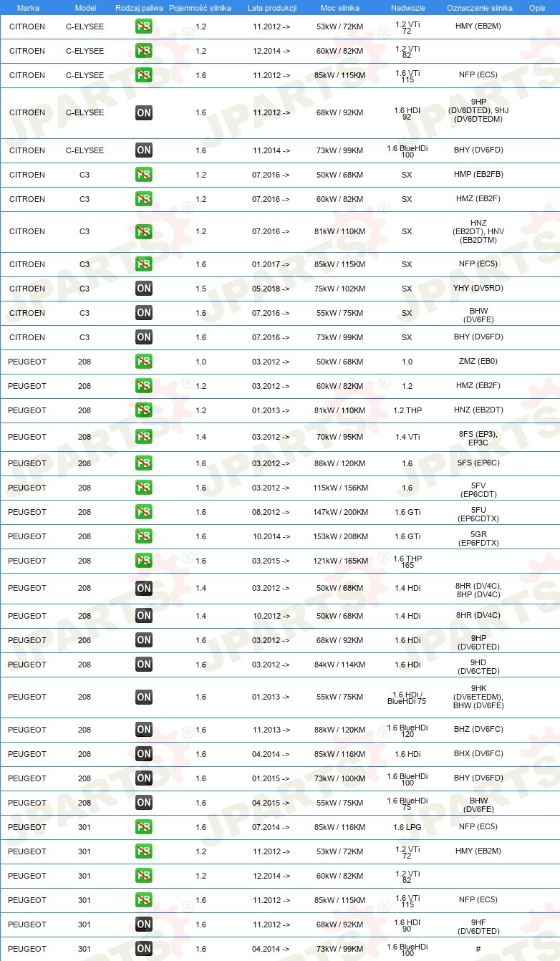Click the # engine code in last row
The height and width of the screenshot is (961, 560).
478,949
